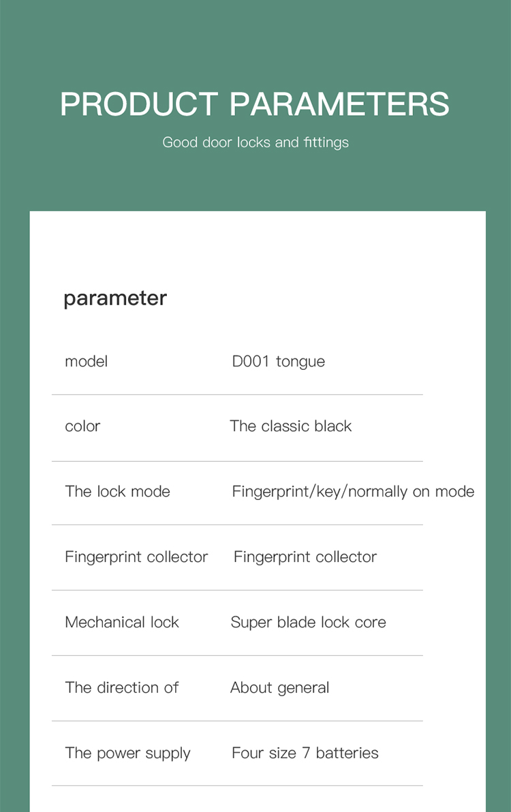
Task: Click the divider line below the power supply row
Action: (237, 785)
